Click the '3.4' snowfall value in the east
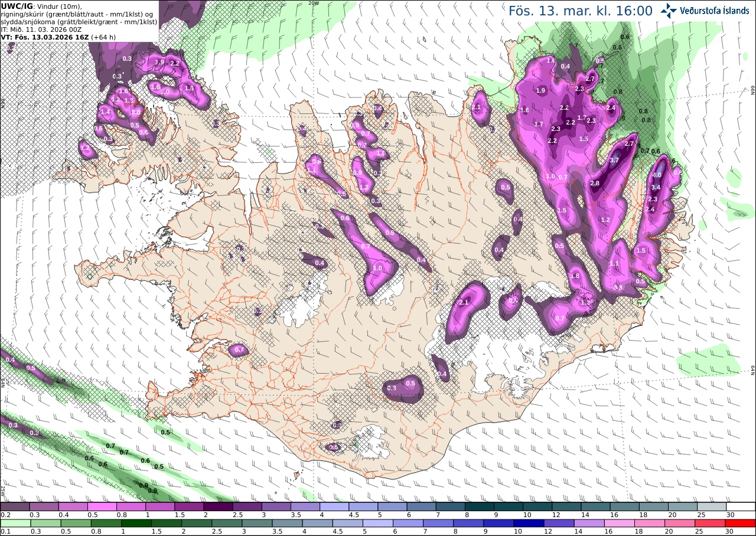The width and height of the screenshot is (756, 536). (x=655, y=187)
